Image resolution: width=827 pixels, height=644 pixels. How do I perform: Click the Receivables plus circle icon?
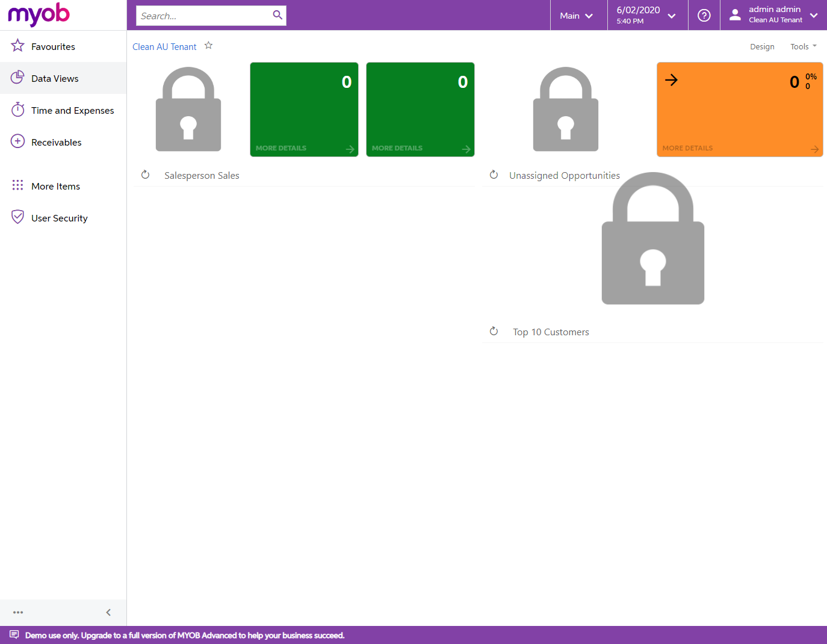click(18, 141)
